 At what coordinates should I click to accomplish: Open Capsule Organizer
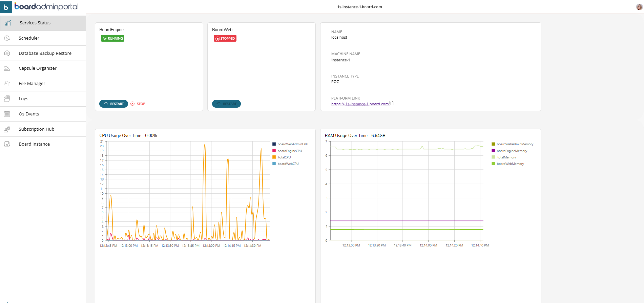[43, 68]
